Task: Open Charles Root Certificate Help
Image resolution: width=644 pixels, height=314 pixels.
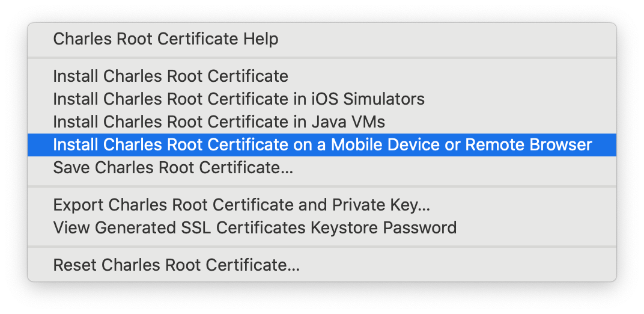Action: pyautogui.click(x=322, y=40)
